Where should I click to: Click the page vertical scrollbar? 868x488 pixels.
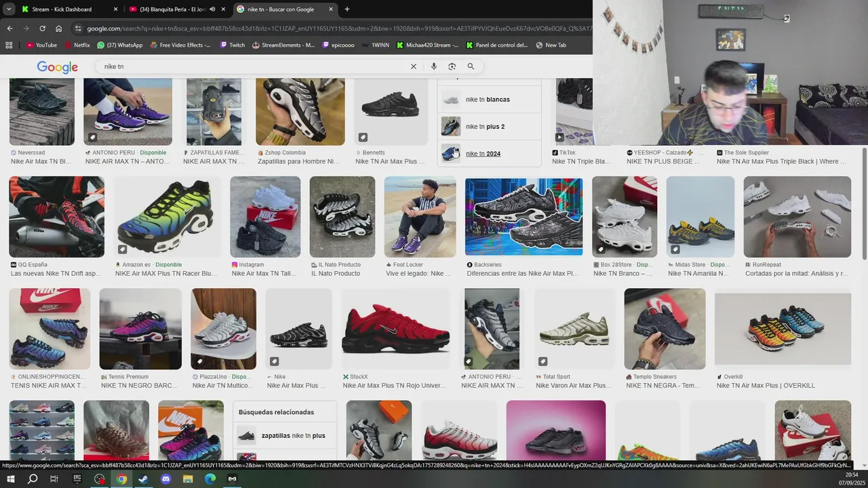tap(864, 203)
